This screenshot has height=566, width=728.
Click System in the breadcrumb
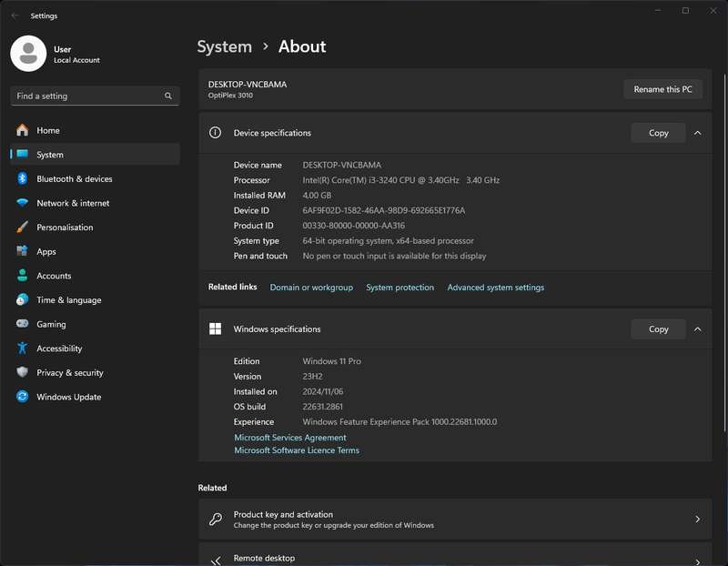tap(224, 46)
